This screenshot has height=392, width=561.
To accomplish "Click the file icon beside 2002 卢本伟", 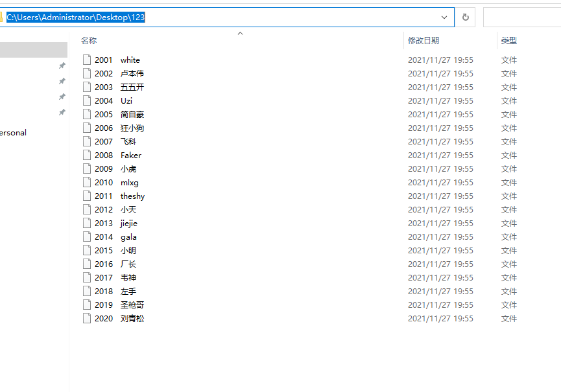I will pyautogui.click(x=87, y=73).
